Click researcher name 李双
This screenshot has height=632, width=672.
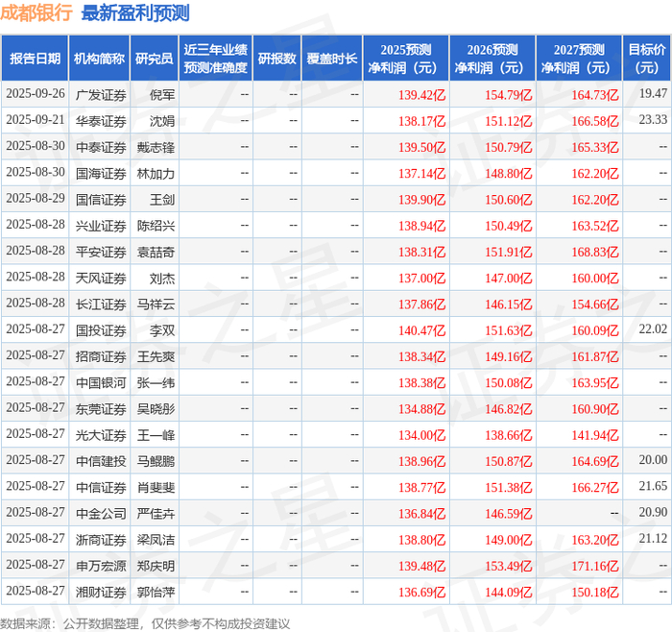pos(162,330)
